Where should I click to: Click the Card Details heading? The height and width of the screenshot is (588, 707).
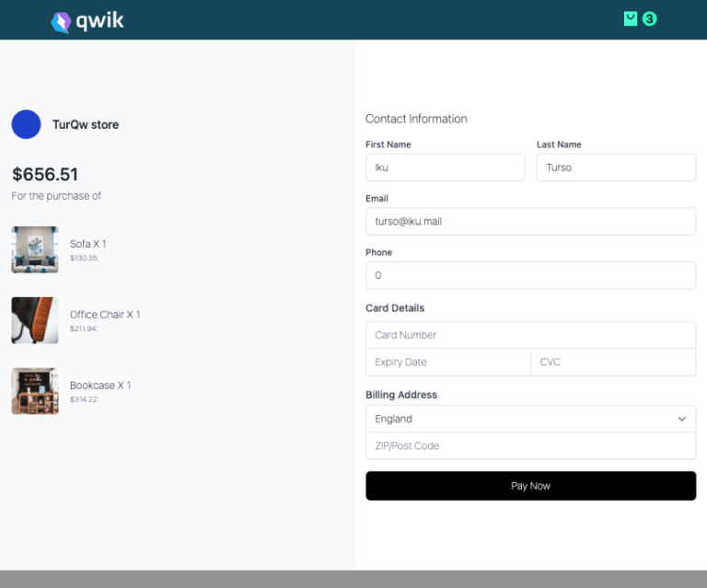(395, 307)
